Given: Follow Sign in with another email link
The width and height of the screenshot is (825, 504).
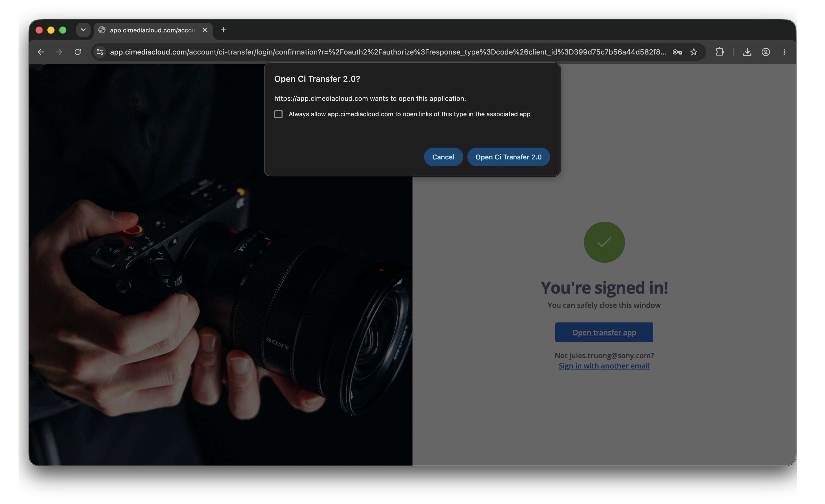Looking at the screenshot, I should click(604, 366).
